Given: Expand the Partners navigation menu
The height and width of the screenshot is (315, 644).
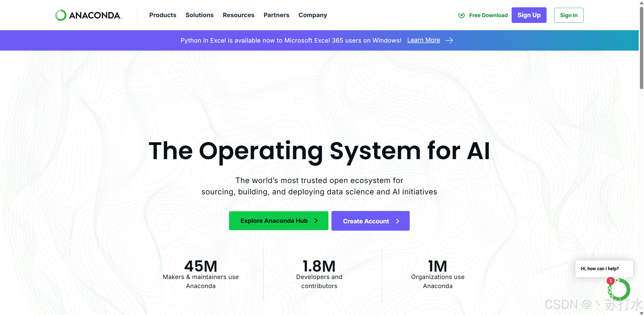Looking at the screenshot, I should [276, 15].
